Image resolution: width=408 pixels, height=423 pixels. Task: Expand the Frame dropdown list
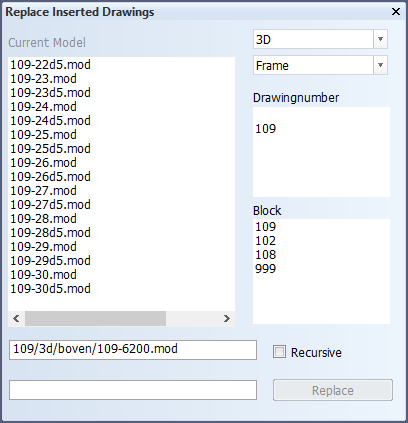(380, 65)
